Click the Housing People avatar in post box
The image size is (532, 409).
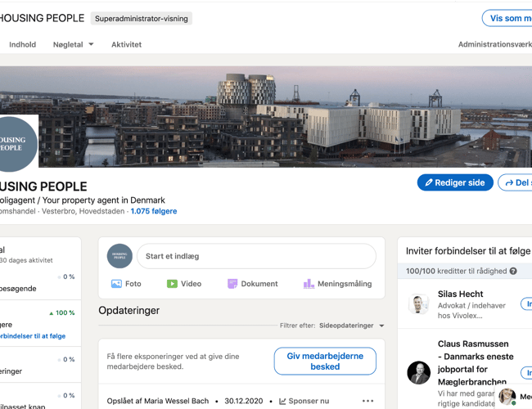(119, 256)
